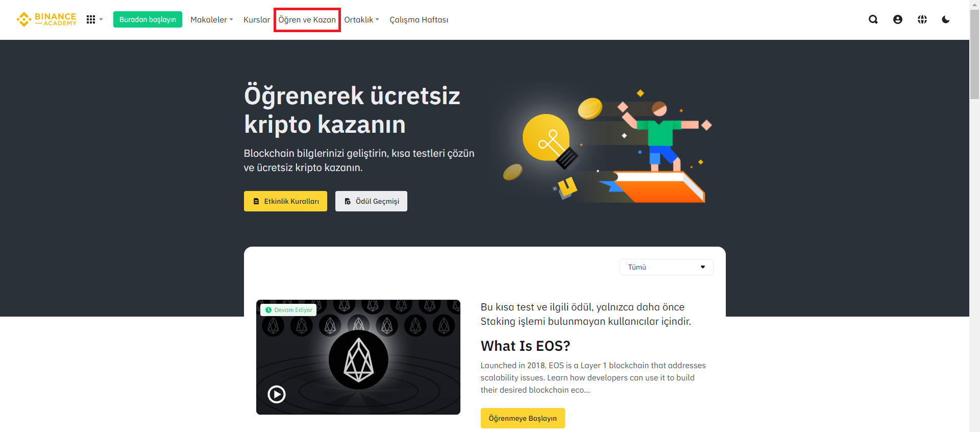Open Etkinlik Kuralları event rules
The height and width of the screenshot is (432, 980).
point(285,201)
